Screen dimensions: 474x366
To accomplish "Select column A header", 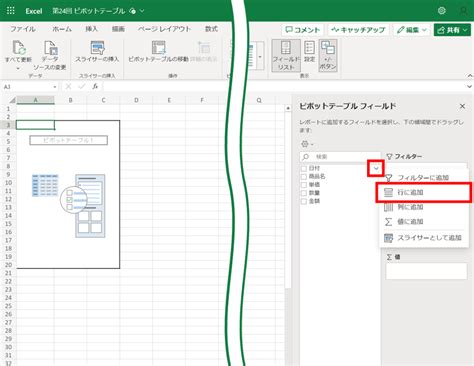I will coord(35,100).
